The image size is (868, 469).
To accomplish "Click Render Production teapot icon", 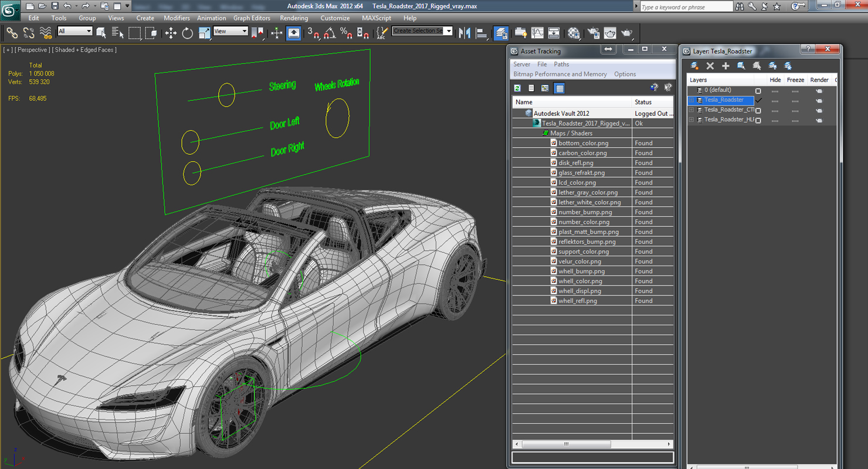I will (627, 33).
